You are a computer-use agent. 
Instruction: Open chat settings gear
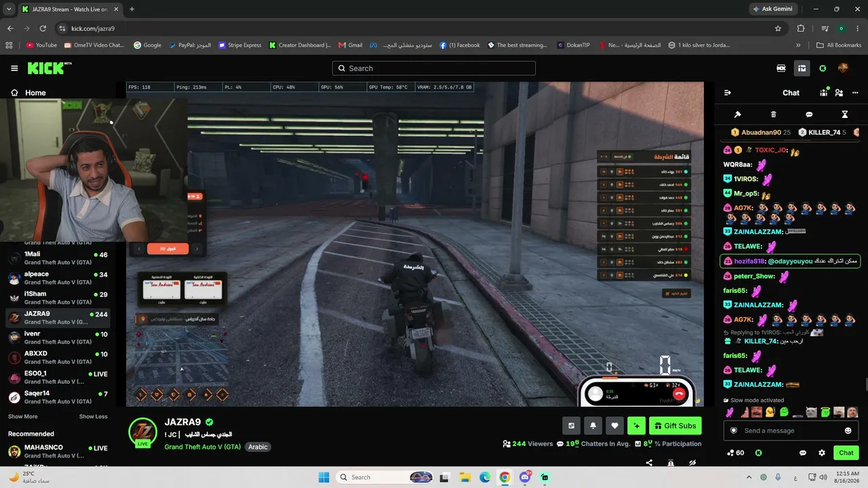pos(822,453)
